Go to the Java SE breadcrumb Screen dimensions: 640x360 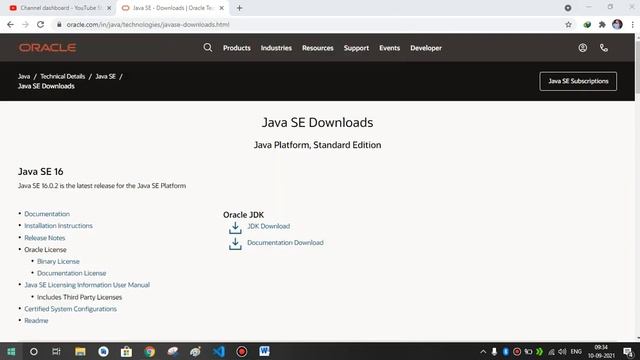(105, 76)
